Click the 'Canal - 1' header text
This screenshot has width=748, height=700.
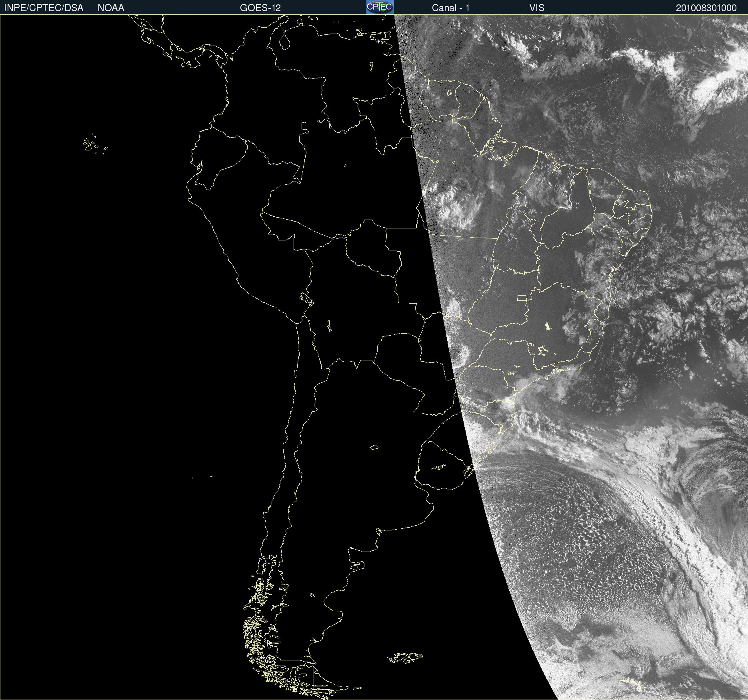pyautogui.click(x=451, y=8)
